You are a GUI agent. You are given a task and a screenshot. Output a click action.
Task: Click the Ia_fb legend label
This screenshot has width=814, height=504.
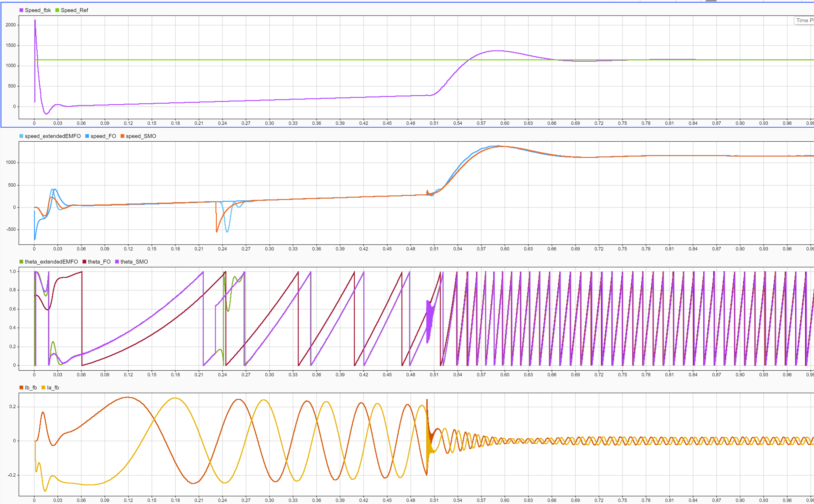tap(53, 387)
